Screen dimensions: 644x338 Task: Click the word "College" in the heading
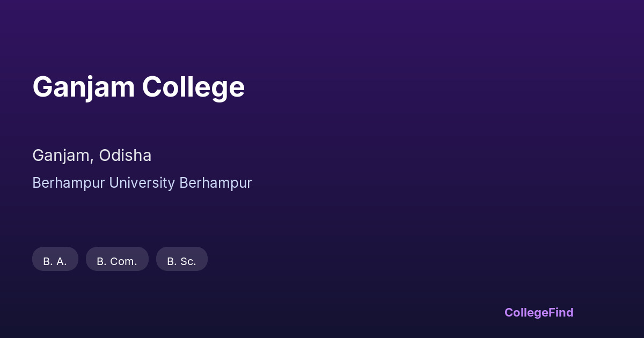coord(193,87)
